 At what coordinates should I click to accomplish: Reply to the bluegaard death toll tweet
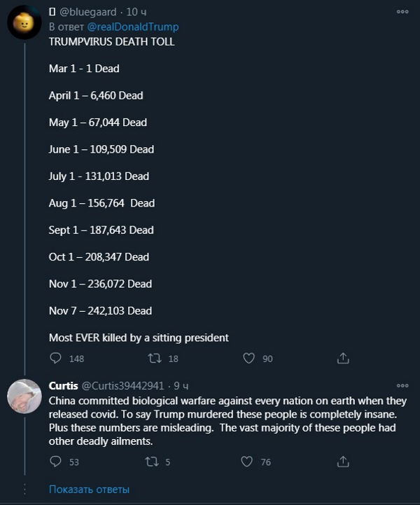coord(56,359)
